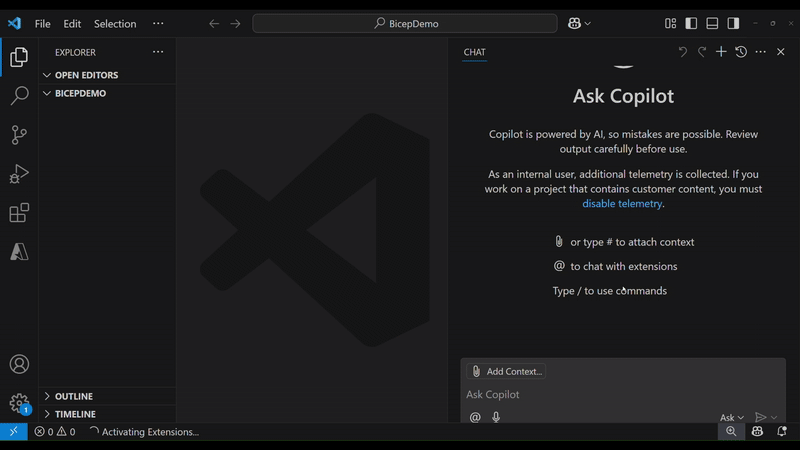Open the Source Control view

coord(19,135)
